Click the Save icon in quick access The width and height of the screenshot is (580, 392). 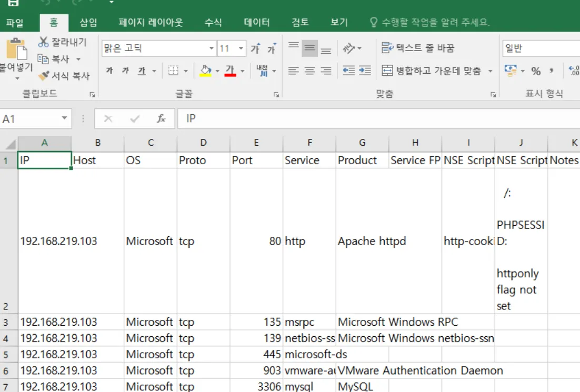(13, 3)
